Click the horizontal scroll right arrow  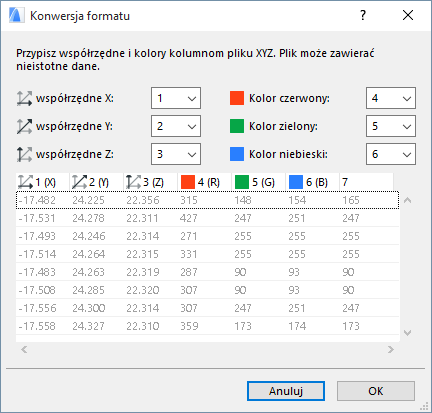pyautogui.click(x=391, y=349)
